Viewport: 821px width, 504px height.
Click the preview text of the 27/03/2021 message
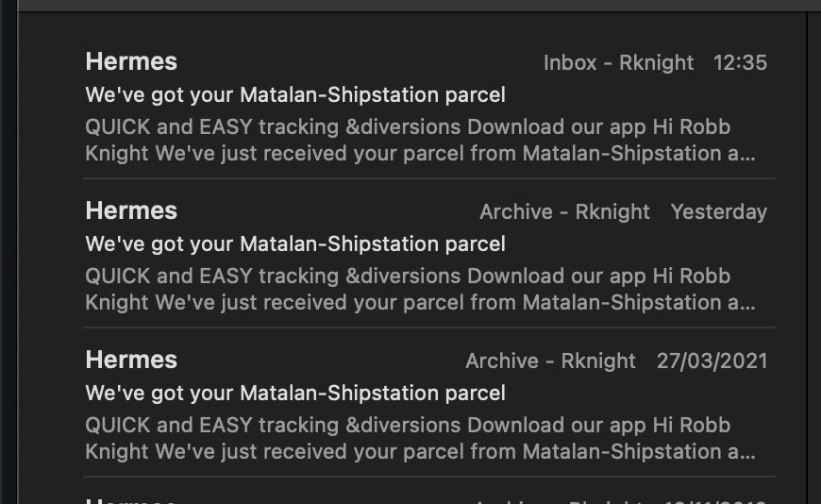420,438
